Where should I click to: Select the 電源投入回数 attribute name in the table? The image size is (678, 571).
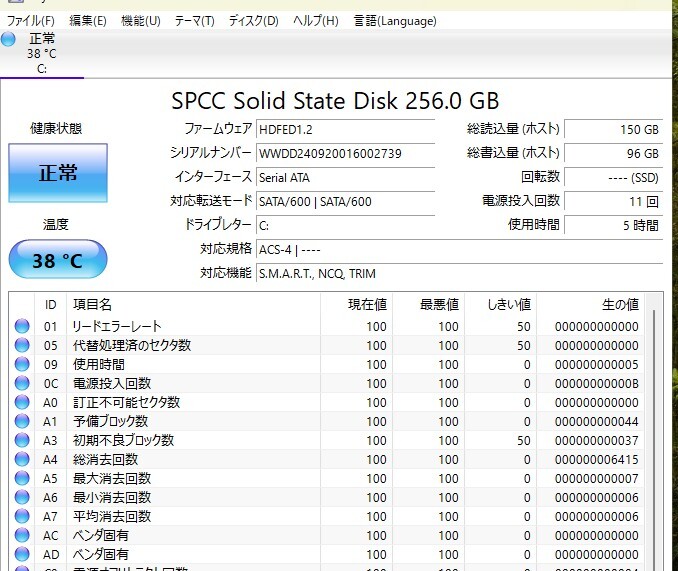coord(112,383)
